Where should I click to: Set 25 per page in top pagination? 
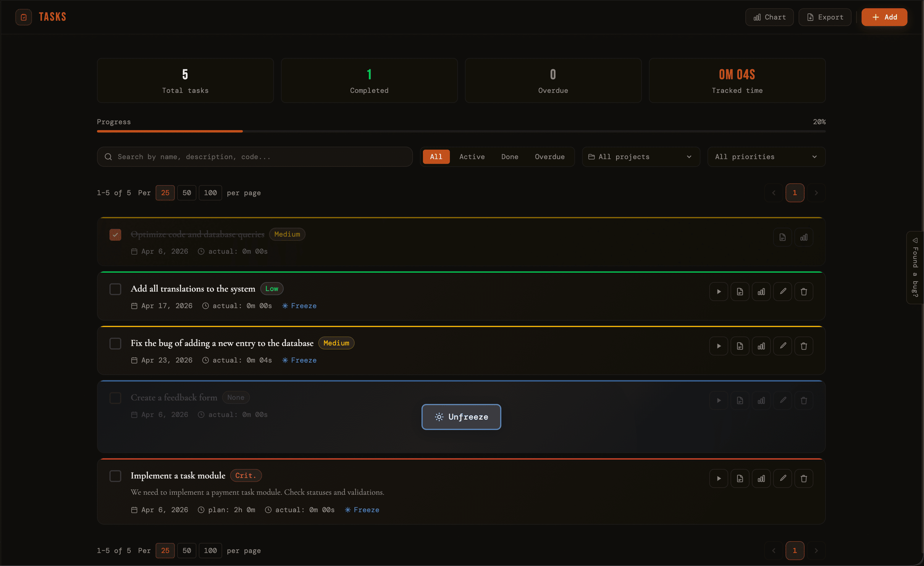[x=165, y=193]
